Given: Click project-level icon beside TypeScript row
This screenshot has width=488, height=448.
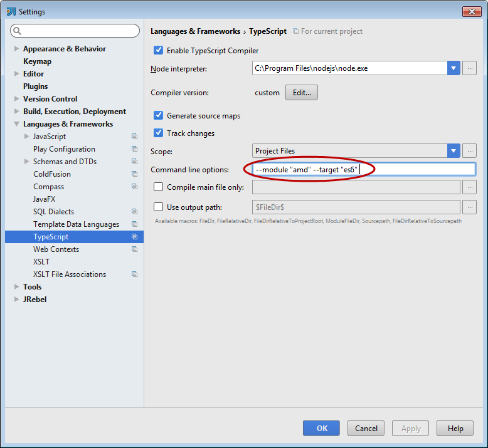Looking at the screenshot, I should [134, 237].
